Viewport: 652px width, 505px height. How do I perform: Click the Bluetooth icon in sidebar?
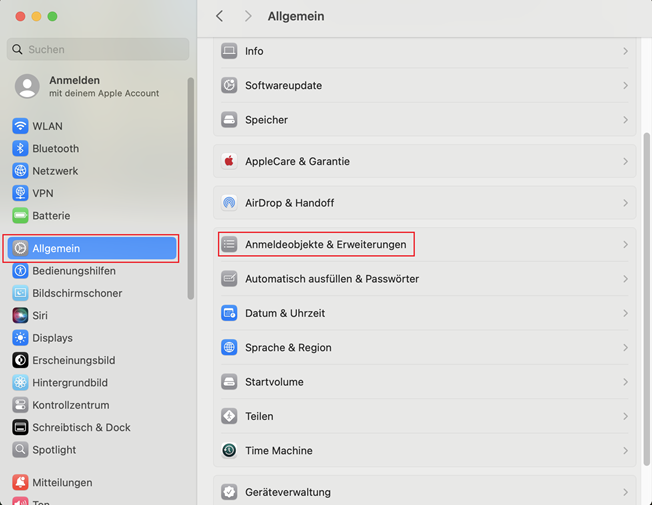point(20,149)
